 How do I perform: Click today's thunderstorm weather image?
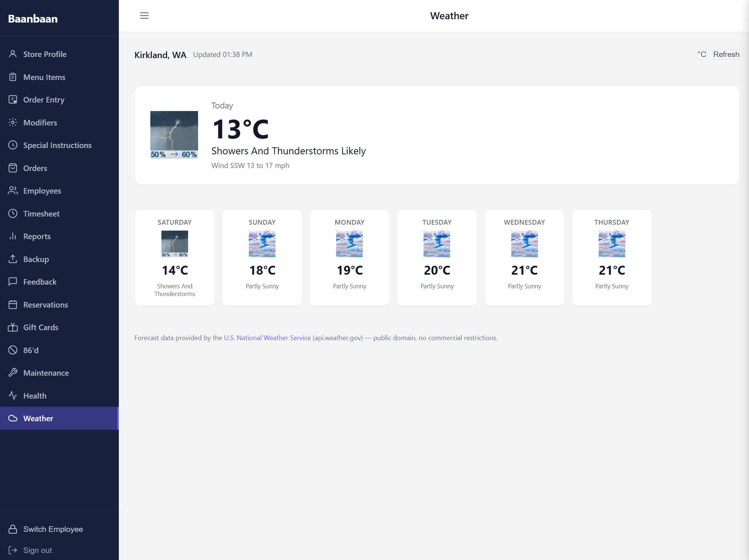point(174,135)
